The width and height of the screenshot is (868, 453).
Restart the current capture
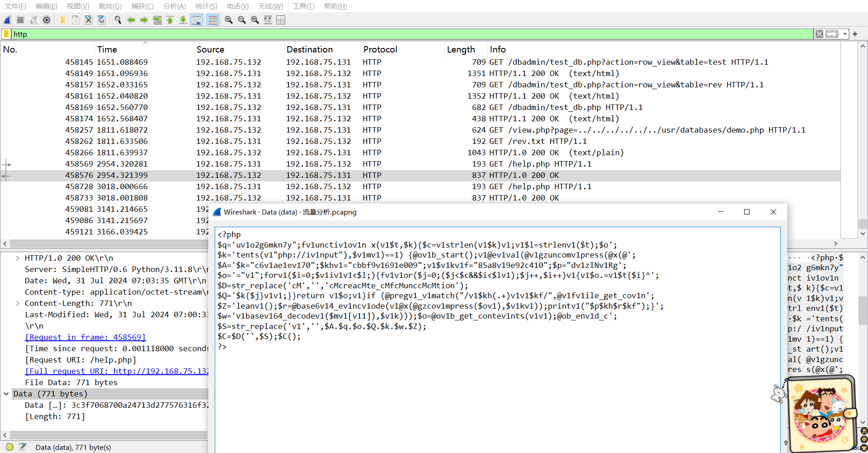click(x=33, y=20)
